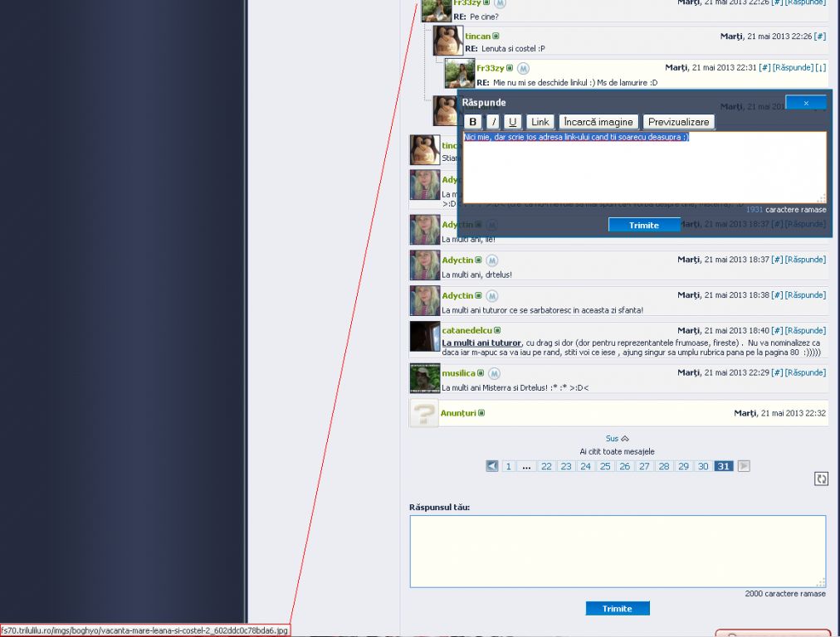
Task: Open Adyctin's name on the 18:38 comment
Action: click(457, 295)
